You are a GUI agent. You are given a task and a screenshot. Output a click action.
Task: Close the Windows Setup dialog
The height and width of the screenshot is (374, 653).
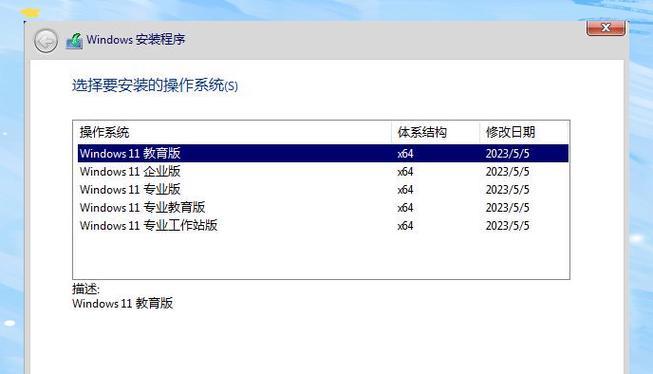point(606,28)
